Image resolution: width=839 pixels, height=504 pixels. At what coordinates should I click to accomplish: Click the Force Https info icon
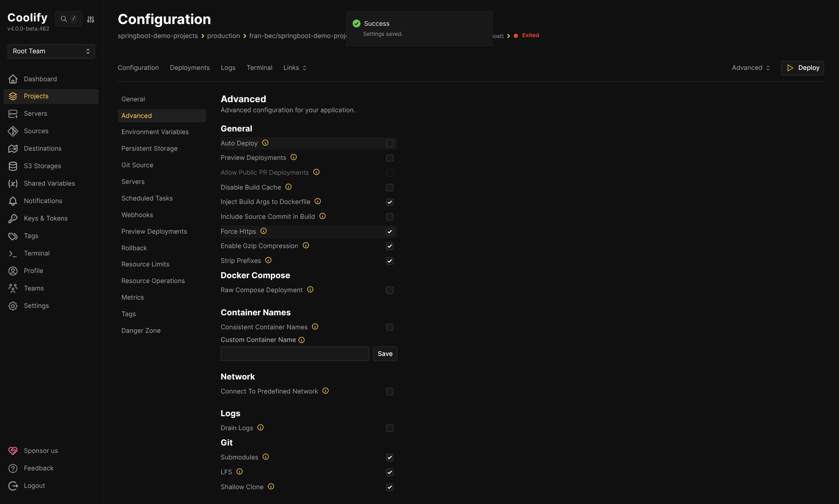(x=263, y=231)
